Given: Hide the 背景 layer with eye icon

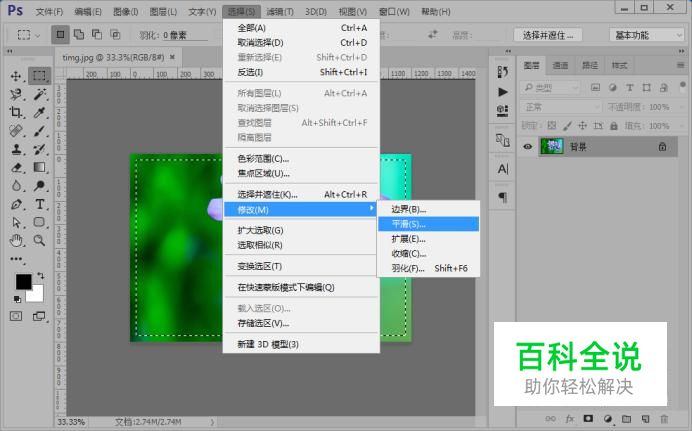Looking at the screenshot, I should point(527,147).
